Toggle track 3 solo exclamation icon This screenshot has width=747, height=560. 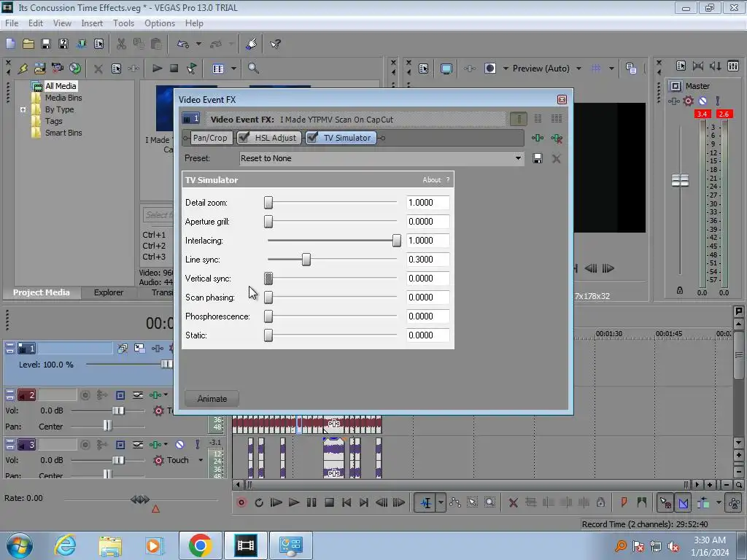[197, 444]
